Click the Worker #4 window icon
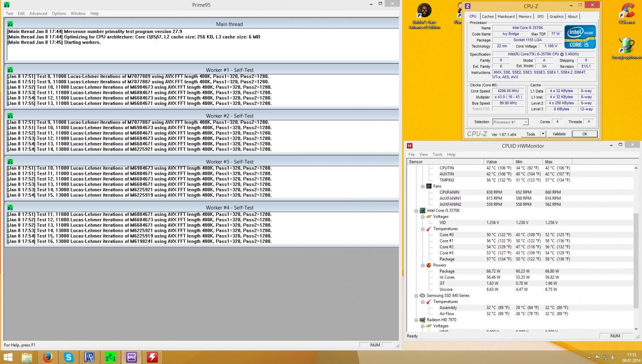 click(10, 207)
